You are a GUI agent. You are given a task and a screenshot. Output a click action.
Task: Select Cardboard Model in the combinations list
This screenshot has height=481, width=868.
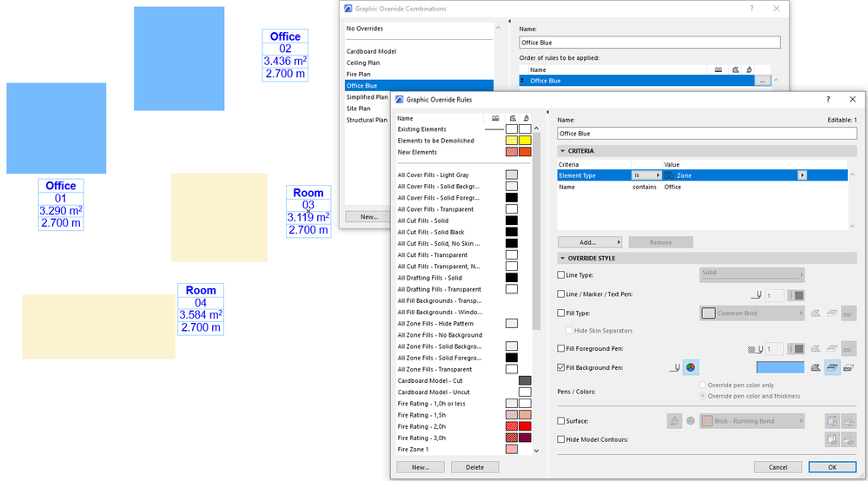coord(372,51)
